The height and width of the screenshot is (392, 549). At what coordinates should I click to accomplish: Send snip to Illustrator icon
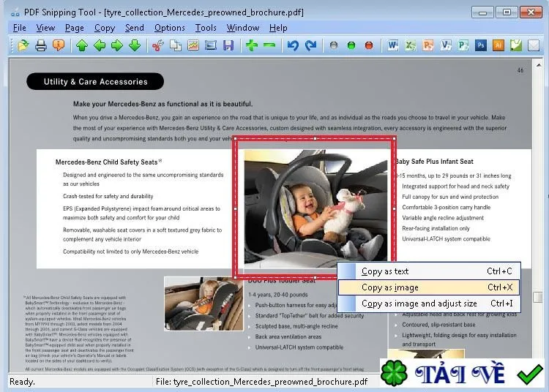pos(498,45)
